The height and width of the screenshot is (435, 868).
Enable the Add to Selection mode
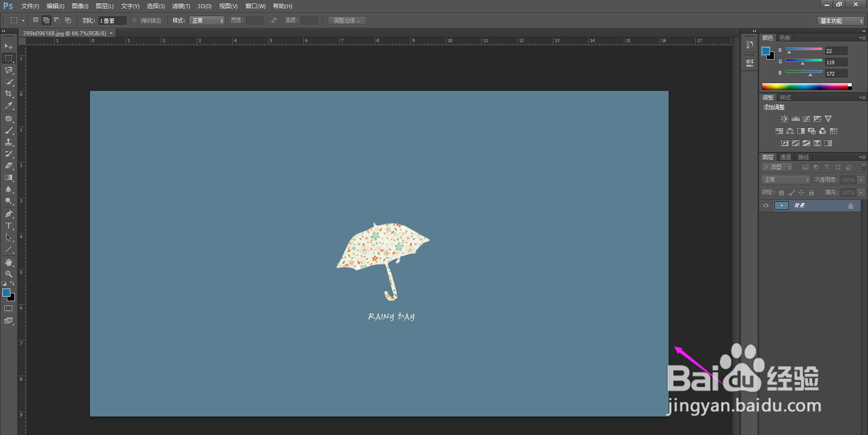click(x=46, y=20)
